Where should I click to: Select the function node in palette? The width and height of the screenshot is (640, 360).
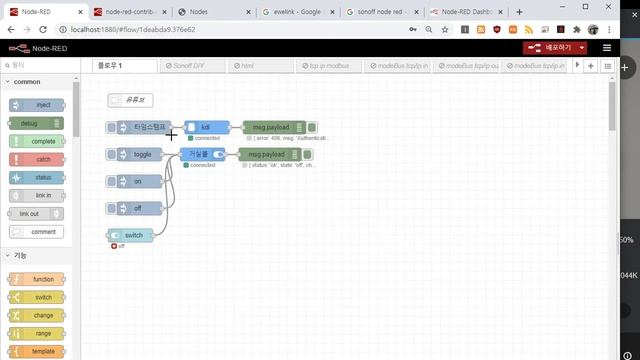click(37, 279)
